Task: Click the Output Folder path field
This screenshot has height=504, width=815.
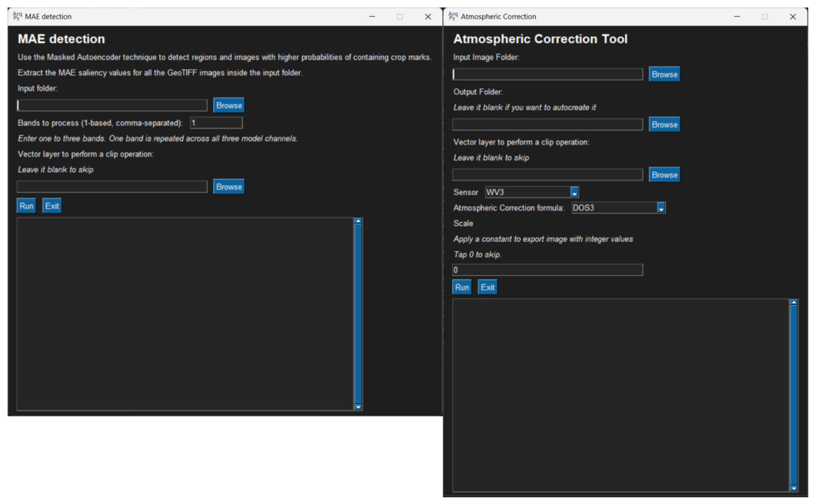Action: click(x=547, y=124)
